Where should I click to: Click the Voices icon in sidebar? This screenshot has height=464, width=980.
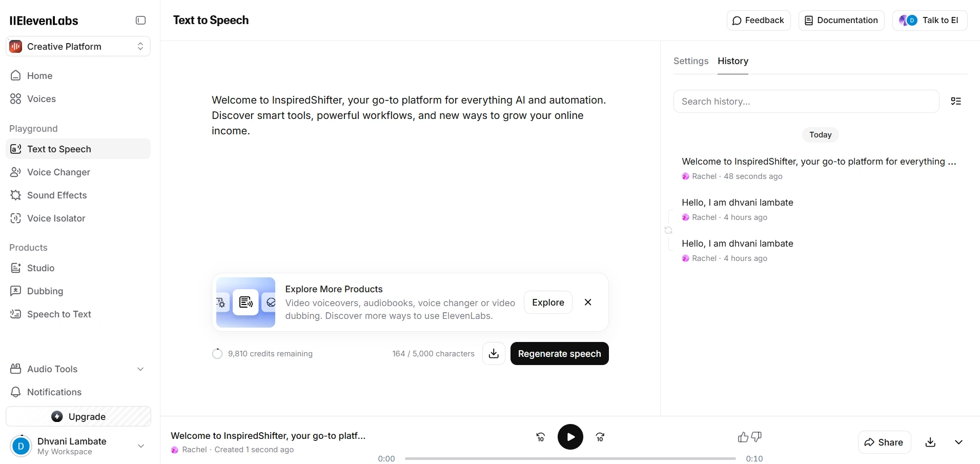16,98
